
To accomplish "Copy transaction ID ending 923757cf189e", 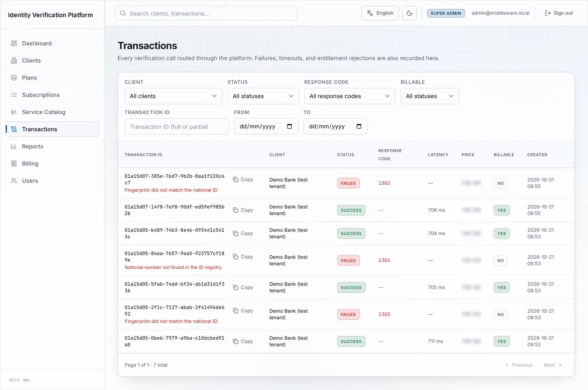I will (243, 257).
